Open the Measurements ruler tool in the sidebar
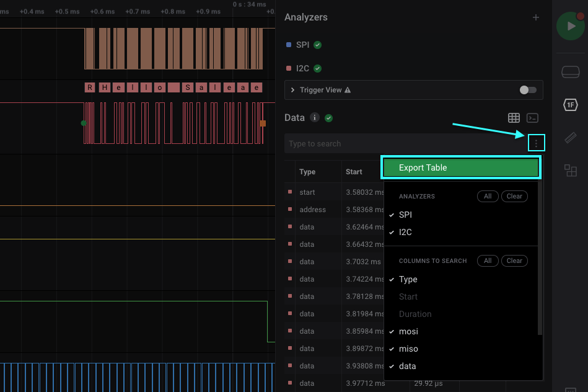 [570, 138]
